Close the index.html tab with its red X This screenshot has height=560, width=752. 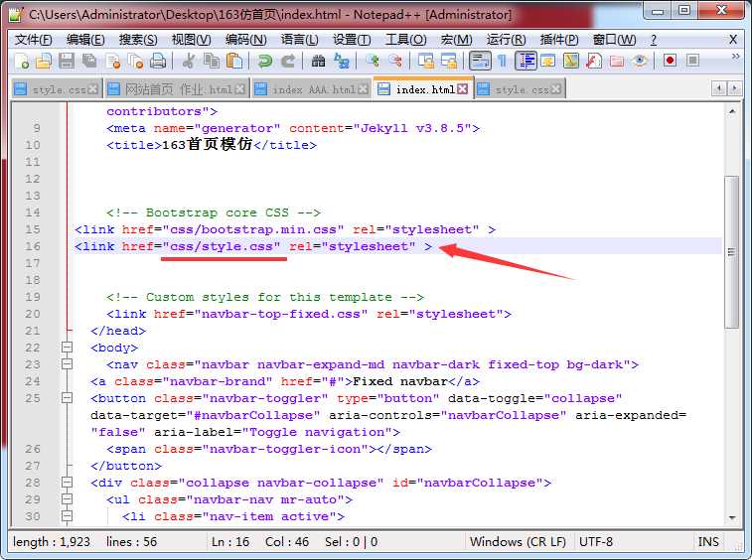pos(462,89)
